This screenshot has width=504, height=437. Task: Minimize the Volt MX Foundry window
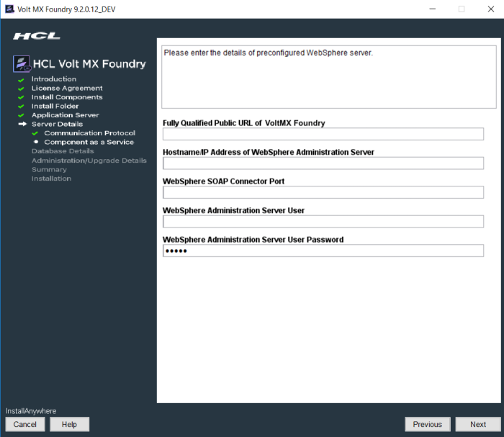pyautogui.click(x=433, y=9)
